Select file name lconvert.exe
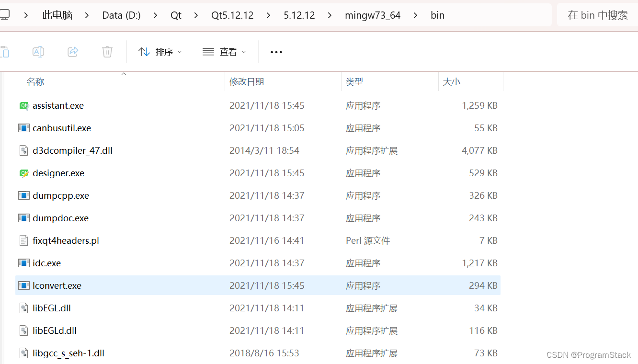This screenshot has width=638, height=364. pyautogui.click(x=57, y=285)
